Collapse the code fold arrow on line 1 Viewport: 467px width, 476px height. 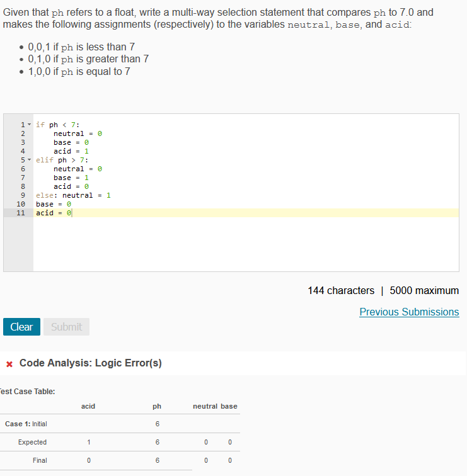pyautogui.click(x=29, y=125)
